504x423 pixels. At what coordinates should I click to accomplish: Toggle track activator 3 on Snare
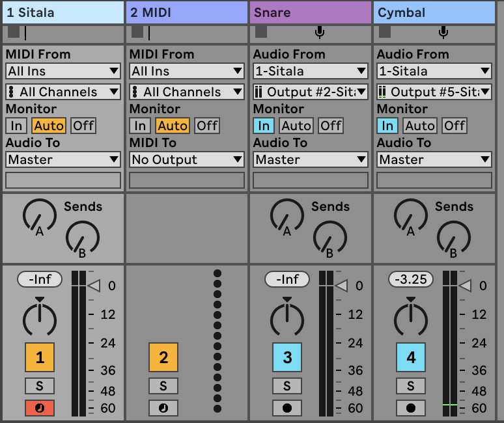287,357
